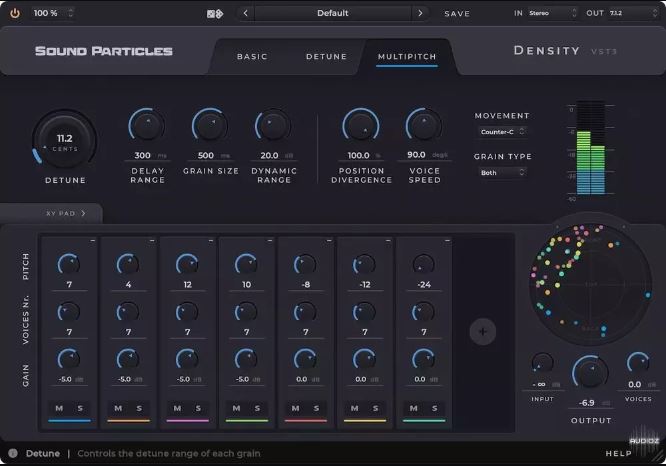This screenshot has height=466, width=666.
Task: Click the Voices level knob
Action: [638, 364]
